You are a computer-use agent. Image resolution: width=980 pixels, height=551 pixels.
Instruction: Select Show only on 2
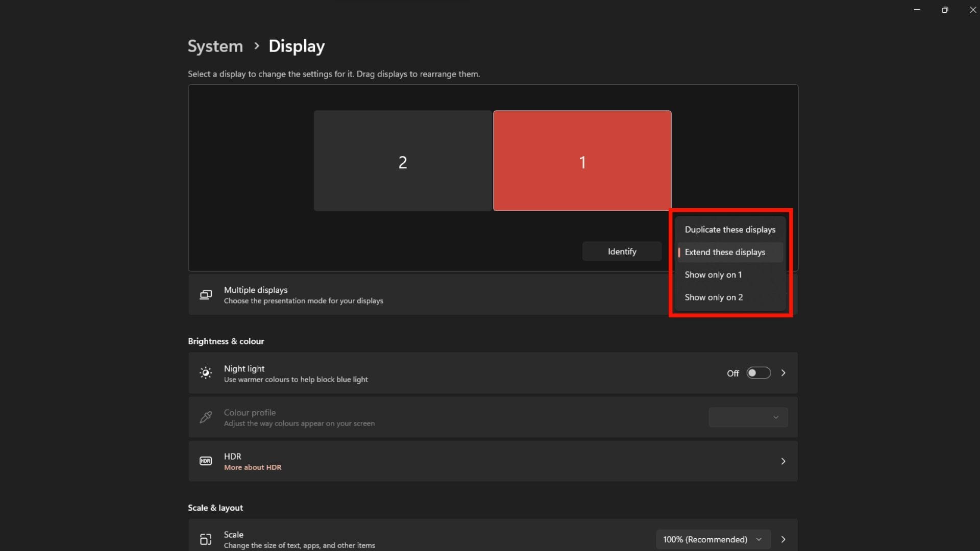pos(714,297)
